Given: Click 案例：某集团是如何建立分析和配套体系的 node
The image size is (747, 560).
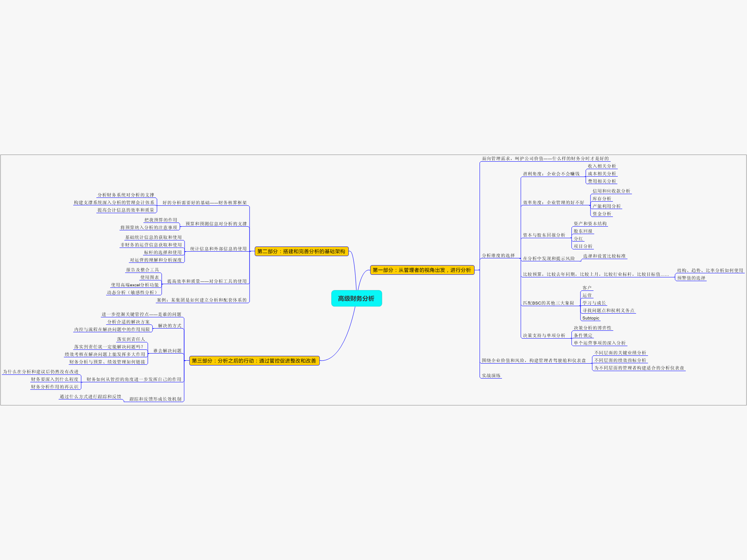Looking at the screenshot, I should coord(202,300).
